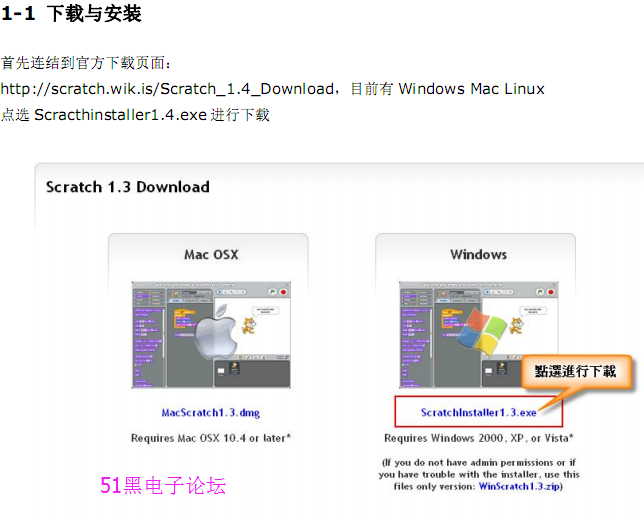Click the Windows Scratch screenshot thumbnail

pyautogui.click(x=479, y=335)
